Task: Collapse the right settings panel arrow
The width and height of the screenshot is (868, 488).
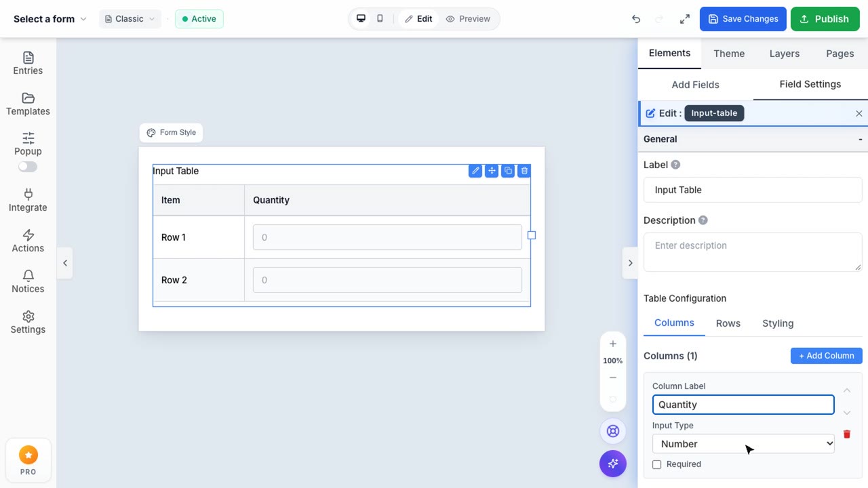Action: tap(630, 263)
